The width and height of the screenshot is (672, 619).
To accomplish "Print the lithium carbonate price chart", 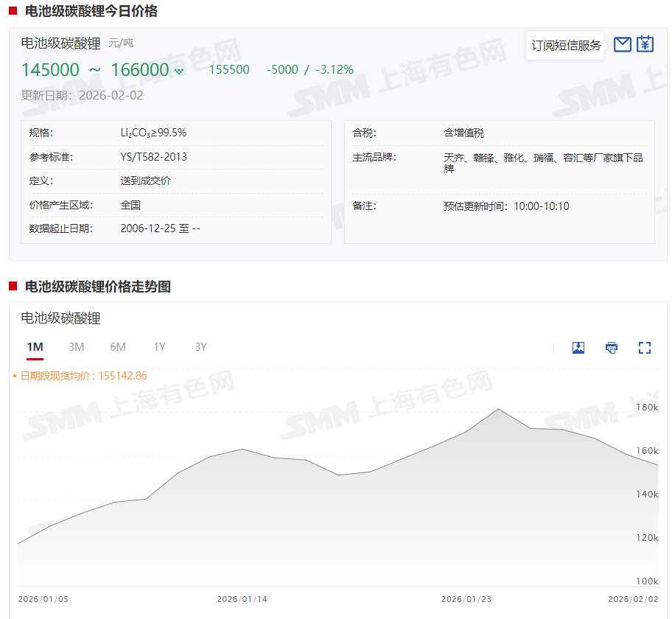I will point(612,348).
